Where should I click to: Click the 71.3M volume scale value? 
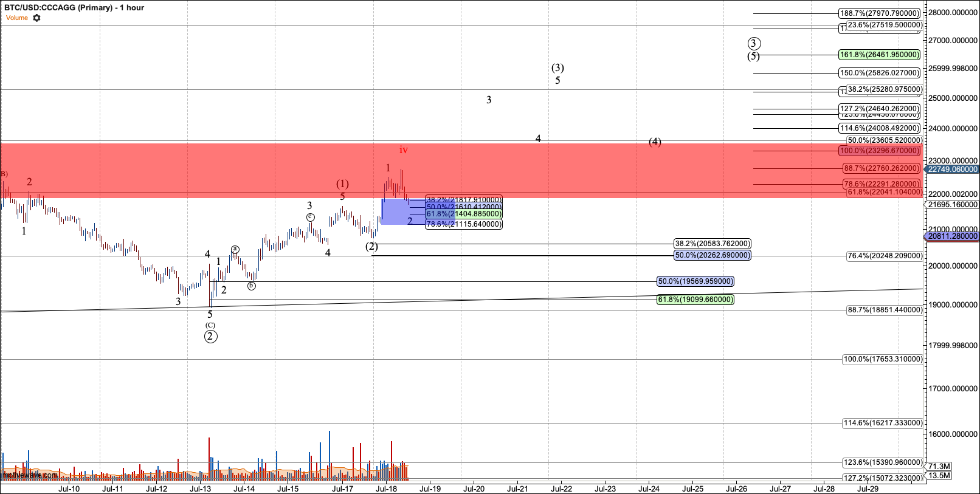[x=940, y=467]
